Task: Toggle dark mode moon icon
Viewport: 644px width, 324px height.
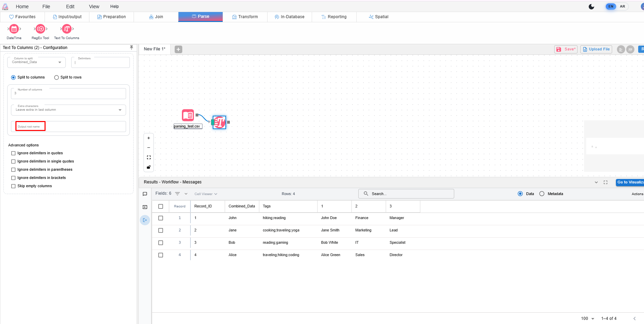Action: pyautogui.click(x=591, y=7)
